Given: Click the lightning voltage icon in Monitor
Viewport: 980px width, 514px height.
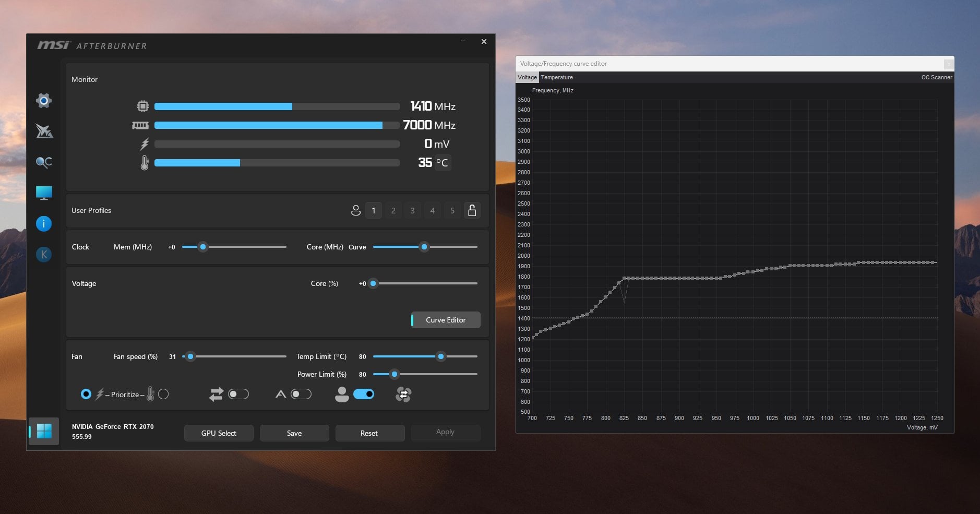Looking at the screenshot, I should 145,144.
